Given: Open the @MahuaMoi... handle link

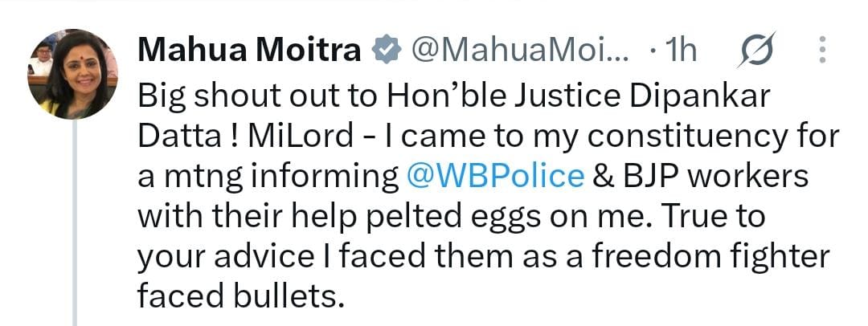Looking at the screenshot, I should coord(519,51).
